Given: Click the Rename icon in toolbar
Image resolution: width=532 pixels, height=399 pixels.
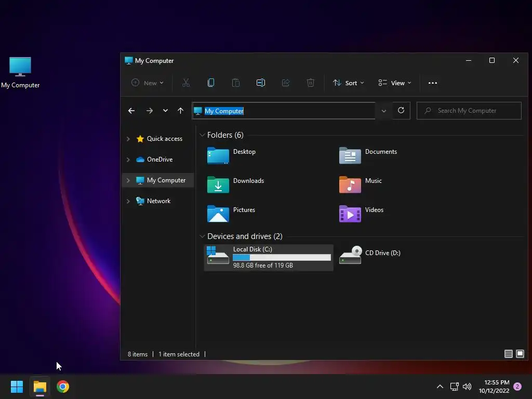Looking at the screenshot, I should (261, 83).
